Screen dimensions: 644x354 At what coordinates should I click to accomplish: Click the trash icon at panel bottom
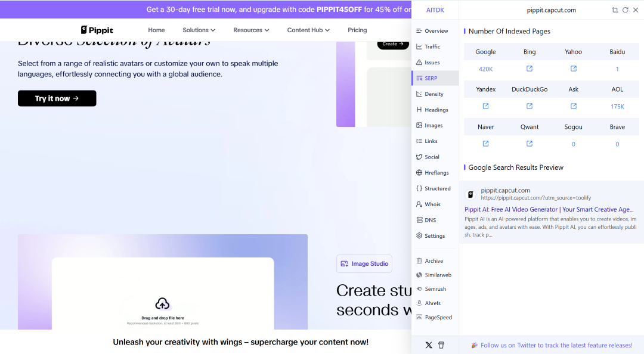pyautogui.click(x=441, y=346)
